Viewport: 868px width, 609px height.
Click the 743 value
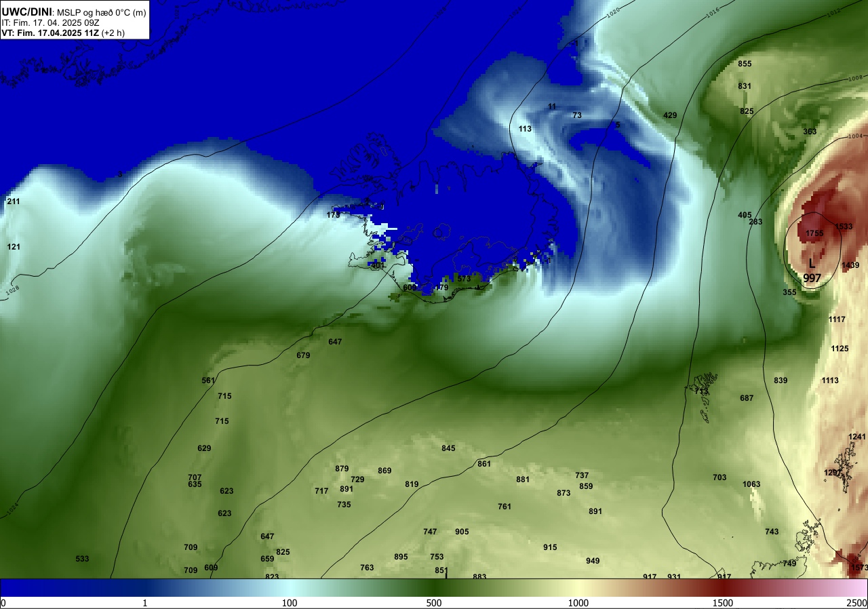click(772, 532)
